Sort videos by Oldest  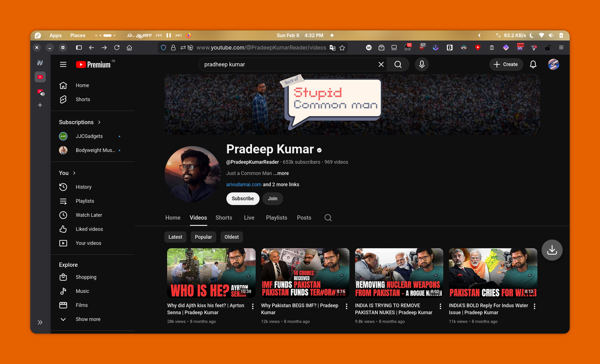[232, 237]
